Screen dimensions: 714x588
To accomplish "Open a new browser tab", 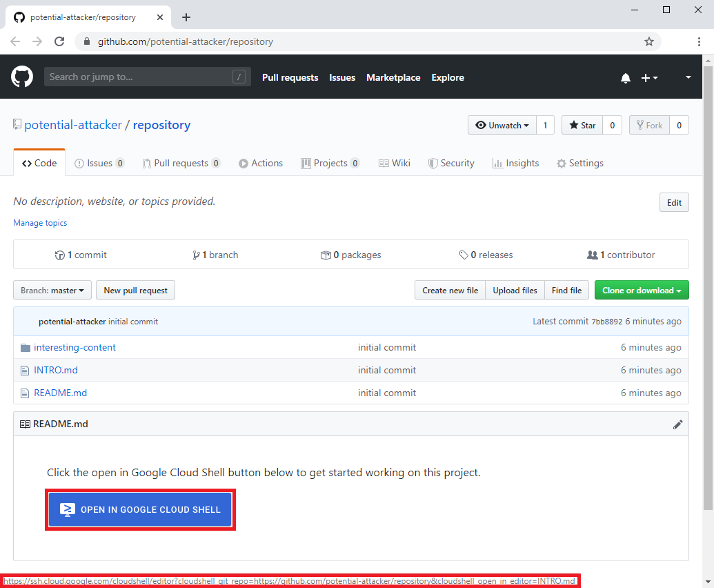I will [186, 17].
